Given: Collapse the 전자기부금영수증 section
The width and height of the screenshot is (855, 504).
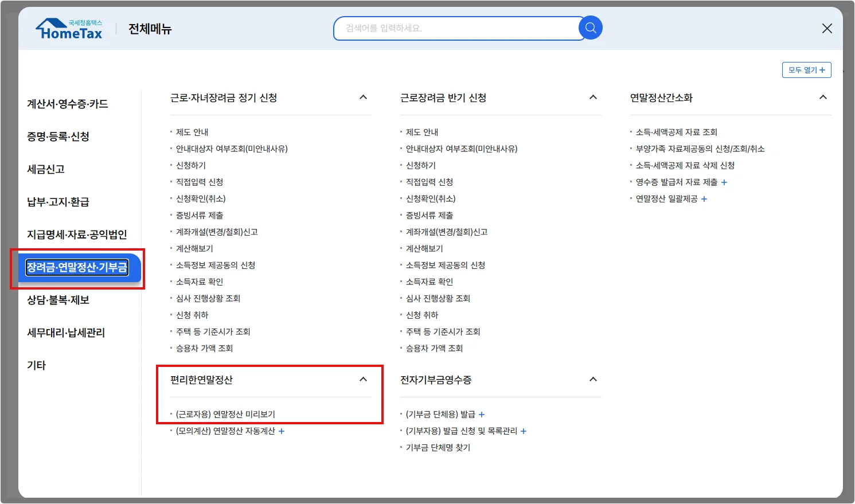Looking at the screenshot, I should click(x=593, y=380).
